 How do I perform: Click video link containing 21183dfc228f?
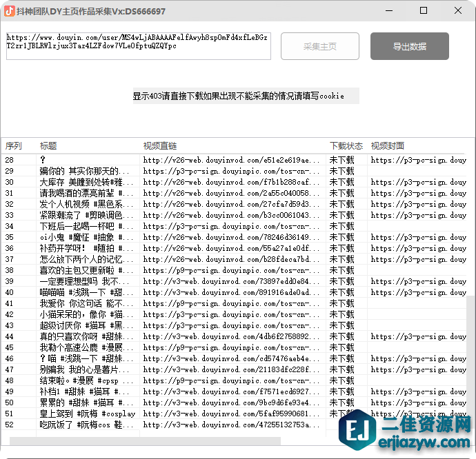tap(231, 369)
